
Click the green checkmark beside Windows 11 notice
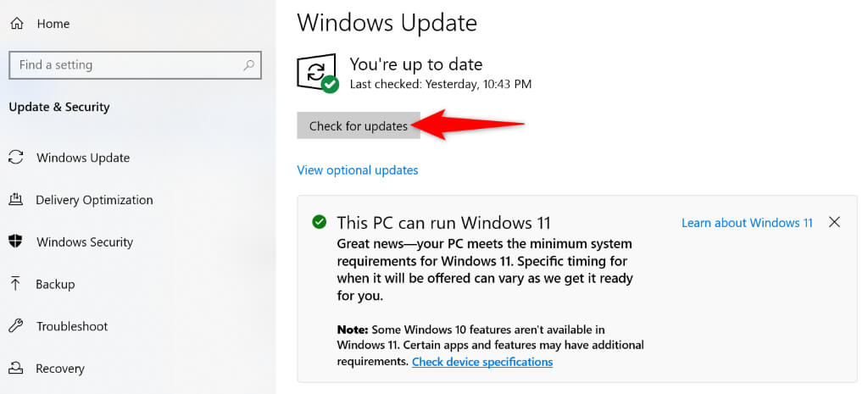(319, 222)
